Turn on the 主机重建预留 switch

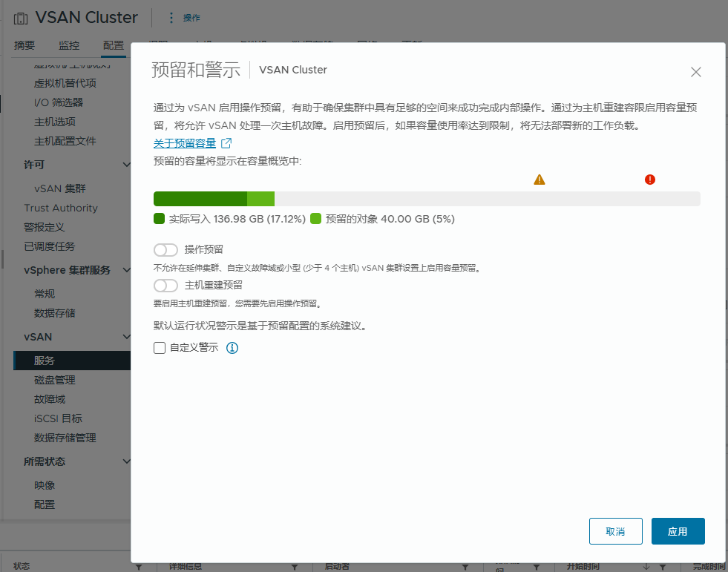[165, 286]
